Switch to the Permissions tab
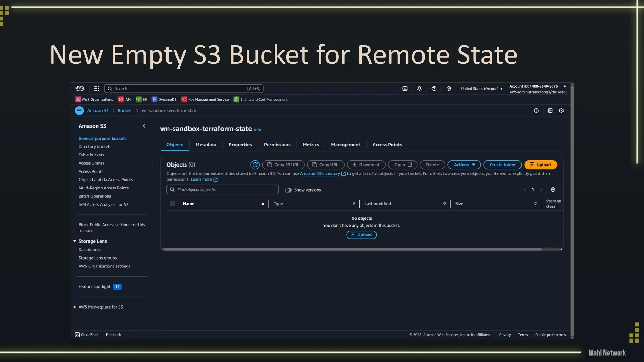The image size is (644, 362). tap(277, 145)
